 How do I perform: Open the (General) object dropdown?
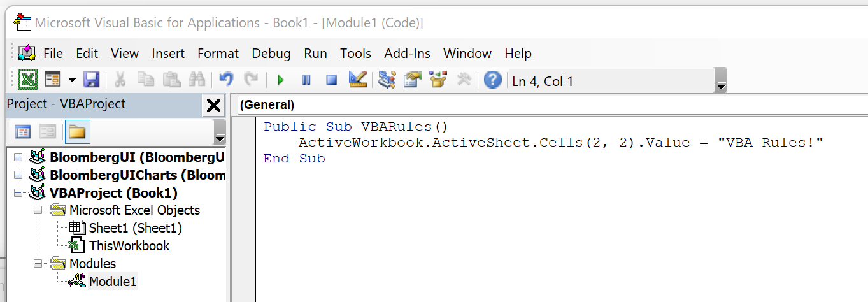(x=552, y=104)
